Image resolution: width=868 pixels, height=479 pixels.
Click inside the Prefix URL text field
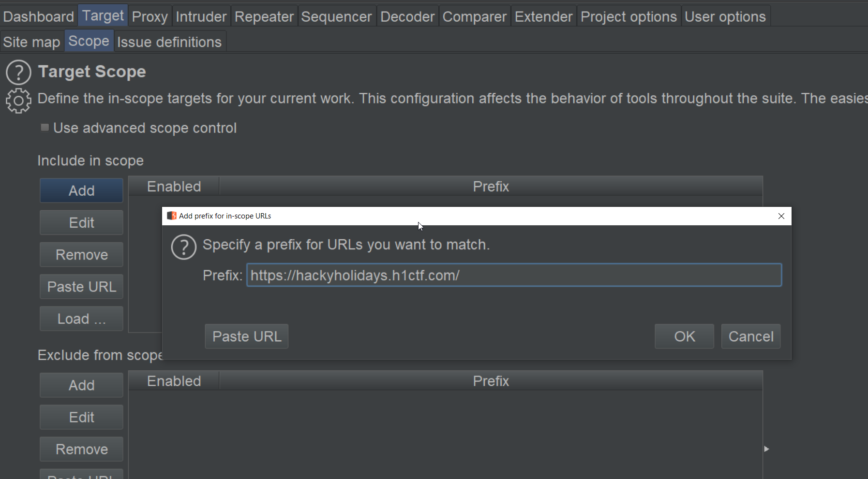pos(513,275)
